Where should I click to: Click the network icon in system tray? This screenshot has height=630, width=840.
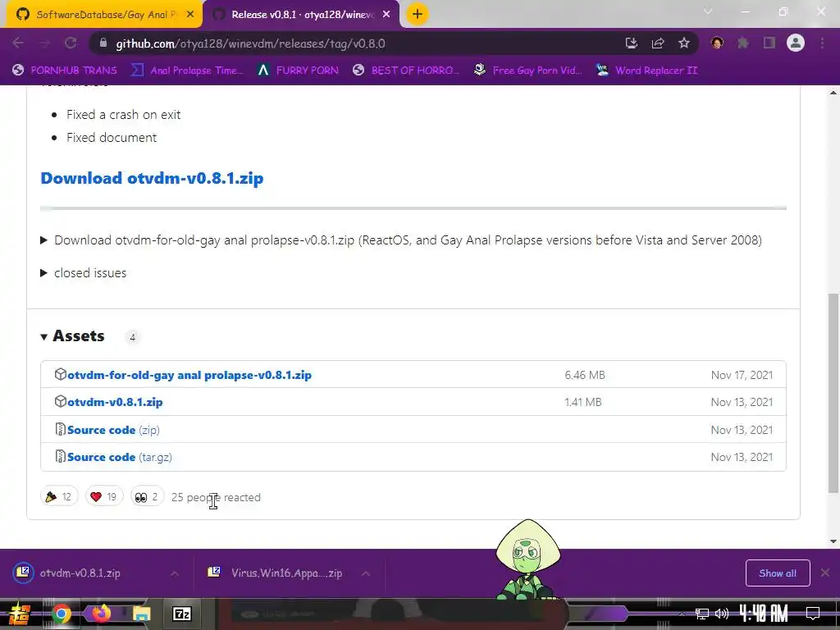[x=702, y=614]
